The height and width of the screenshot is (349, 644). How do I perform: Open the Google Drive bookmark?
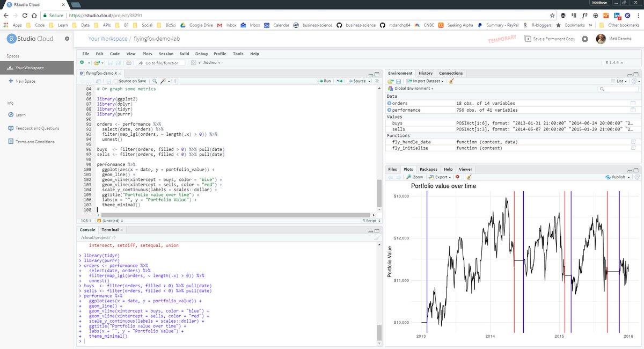point(196,25)
